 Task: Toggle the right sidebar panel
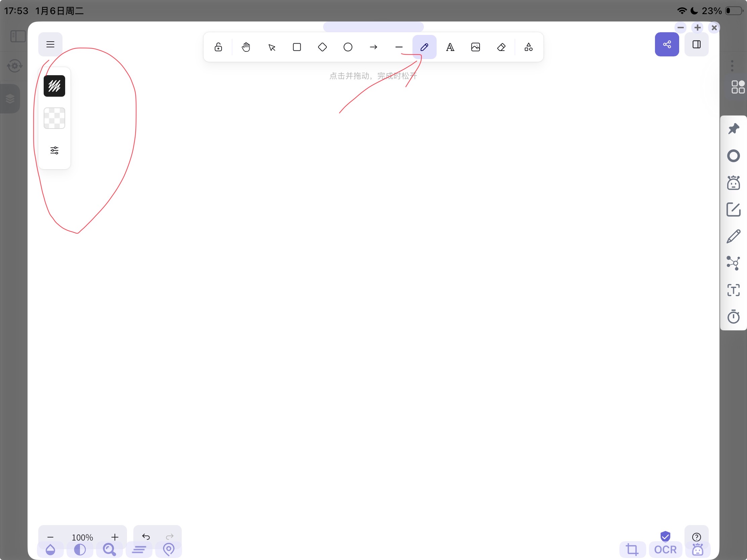[696, 44]
